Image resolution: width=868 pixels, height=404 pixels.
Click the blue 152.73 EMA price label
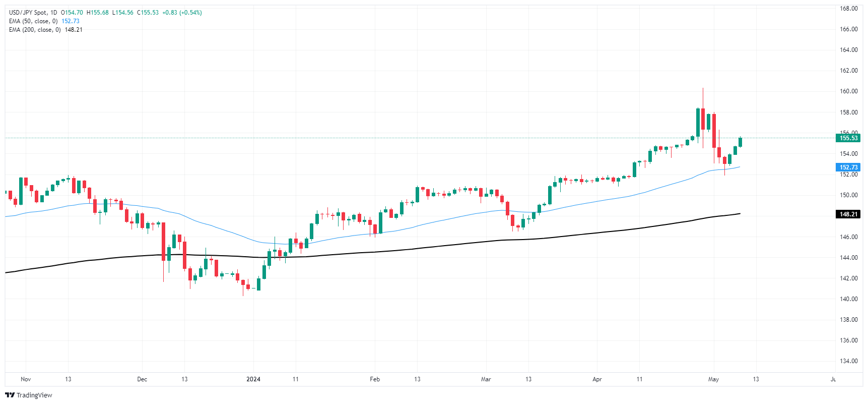tap(848, 167)
